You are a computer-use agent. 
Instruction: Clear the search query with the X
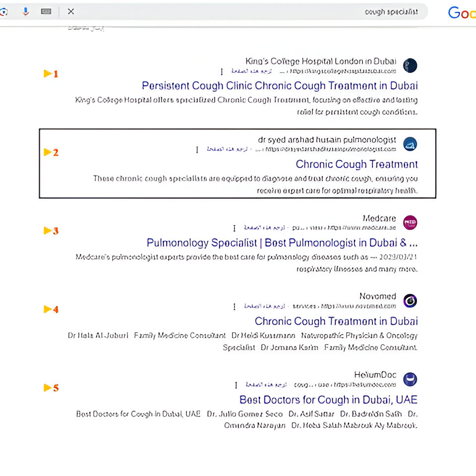coord(71,11)
